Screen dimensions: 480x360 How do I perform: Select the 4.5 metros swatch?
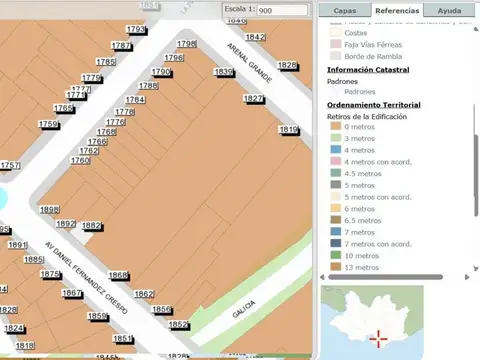[336, 173]
